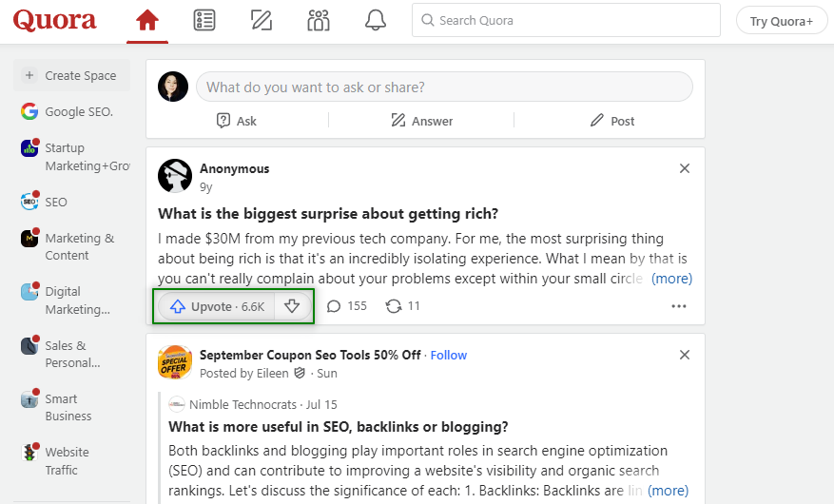This screenshot has height=504, width=834.
Task: Expand the SEO backlinks answer via (more)
Action: tap(668, 491)
